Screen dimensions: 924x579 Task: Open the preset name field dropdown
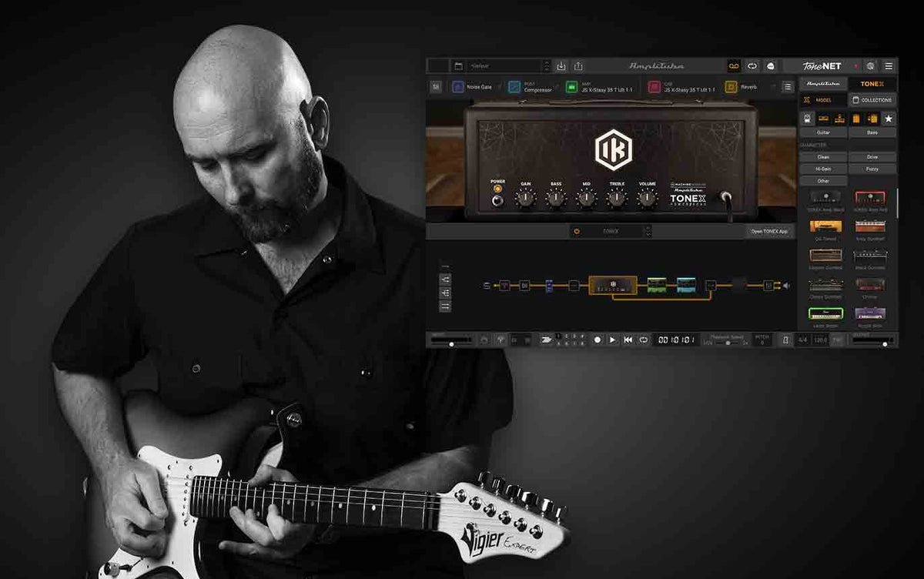[504, 66]
